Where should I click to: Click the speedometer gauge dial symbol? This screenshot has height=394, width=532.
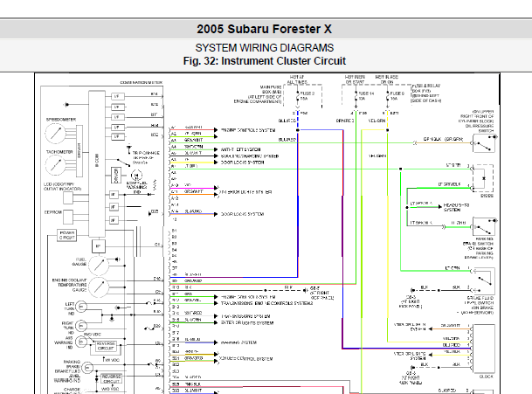point(55,133)
